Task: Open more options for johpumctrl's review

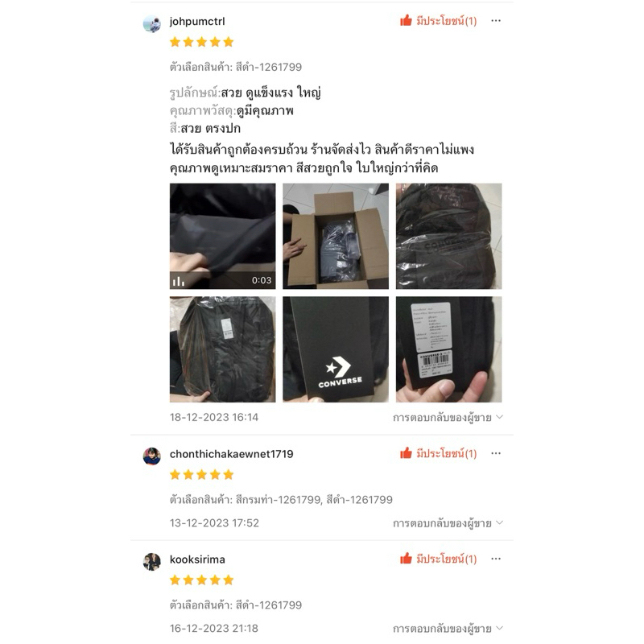Action: click(496, 21)
